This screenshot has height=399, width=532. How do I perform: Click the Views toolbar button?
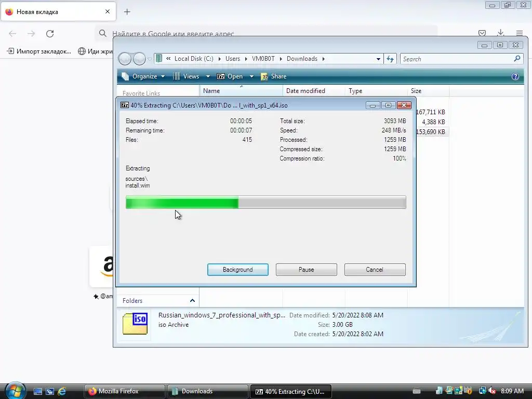pos(187,76)
